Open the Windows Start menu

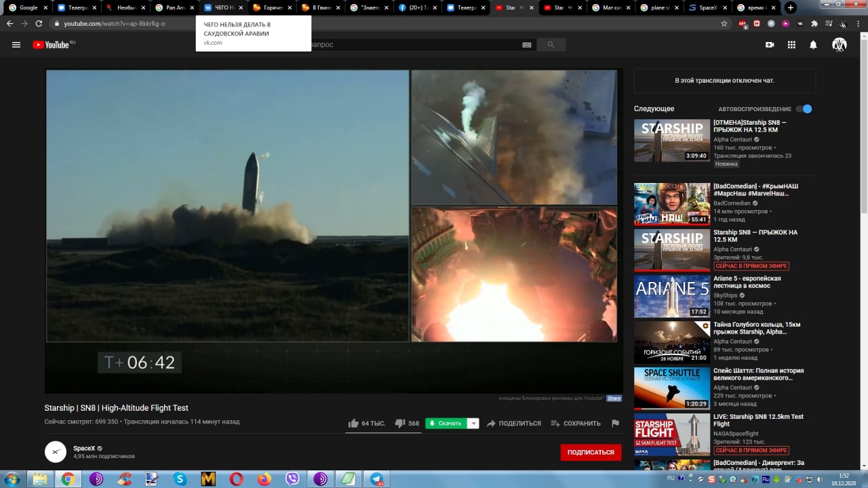coord(12,479)
